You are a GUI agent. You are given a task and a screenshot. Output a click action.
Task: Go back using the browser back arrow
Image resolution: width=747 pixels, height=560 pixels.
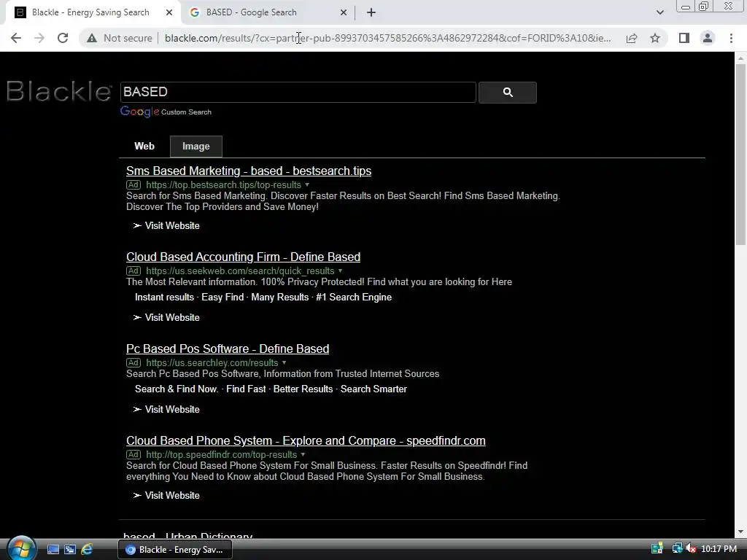coord(16,38)
